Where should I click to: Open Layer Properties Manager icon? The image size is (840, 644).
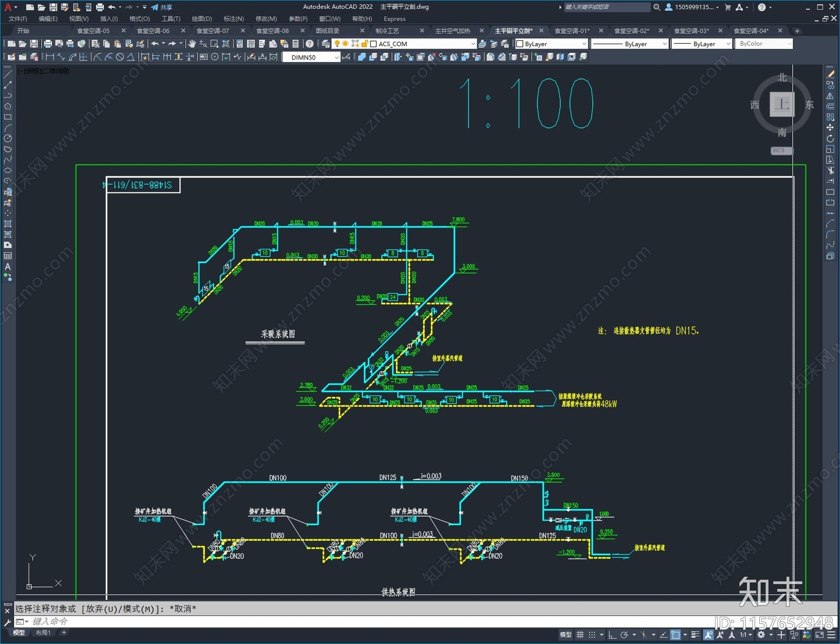(325, 44)
